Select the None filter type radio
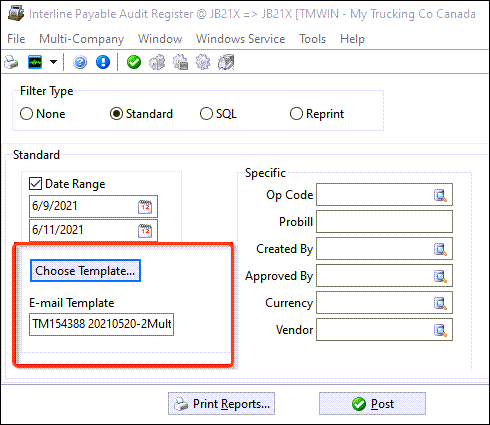 pyautogui.click(x=26, y=114)
